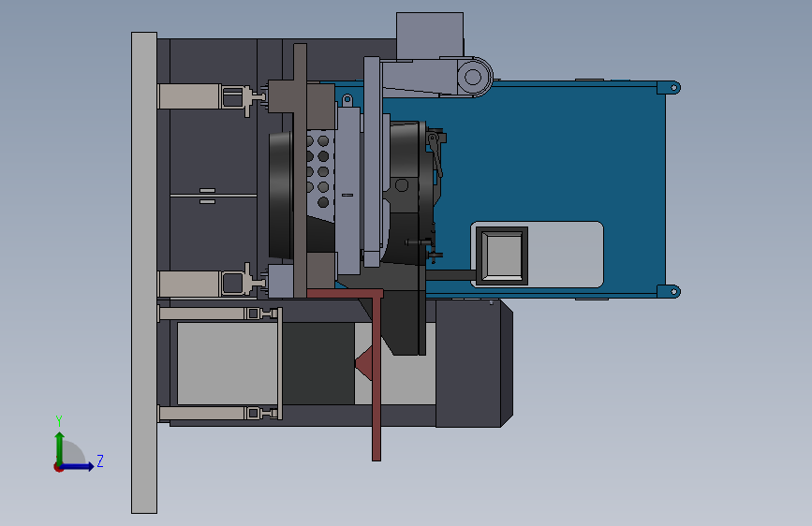
Task: Select the red L-shaped bracket
Action: click(x=376, y=373)
